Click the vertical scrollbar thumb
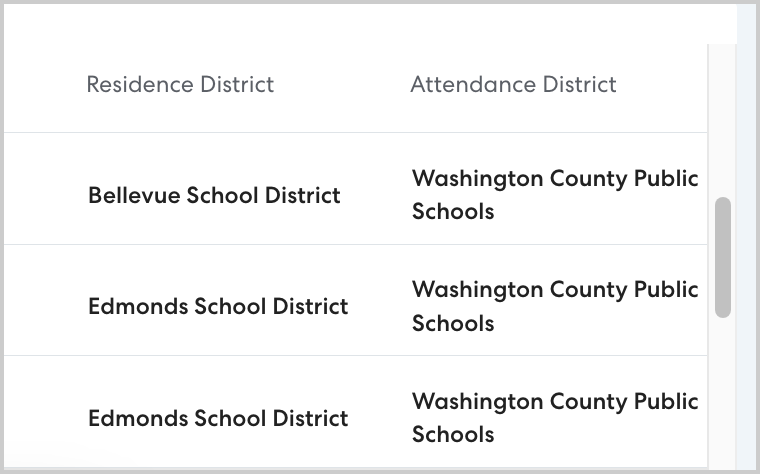The image size is (760, 474). coord(723,257)
